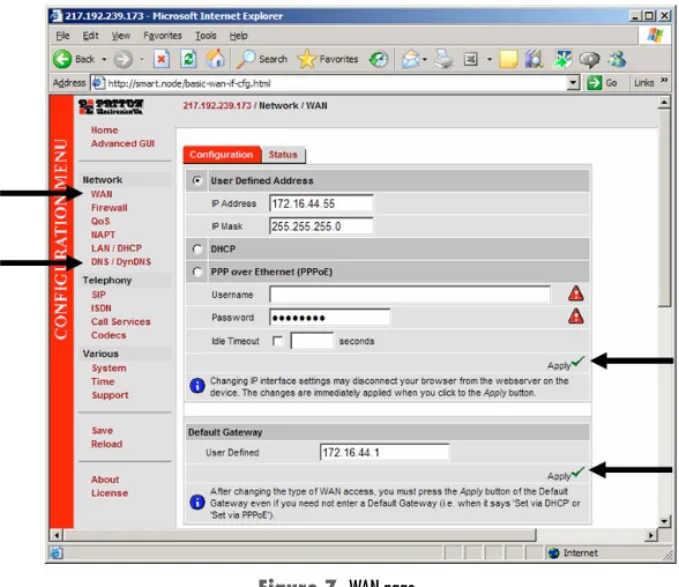Click the Back arrow icon
The image size is (679, 587).
(x=62, y=59)
